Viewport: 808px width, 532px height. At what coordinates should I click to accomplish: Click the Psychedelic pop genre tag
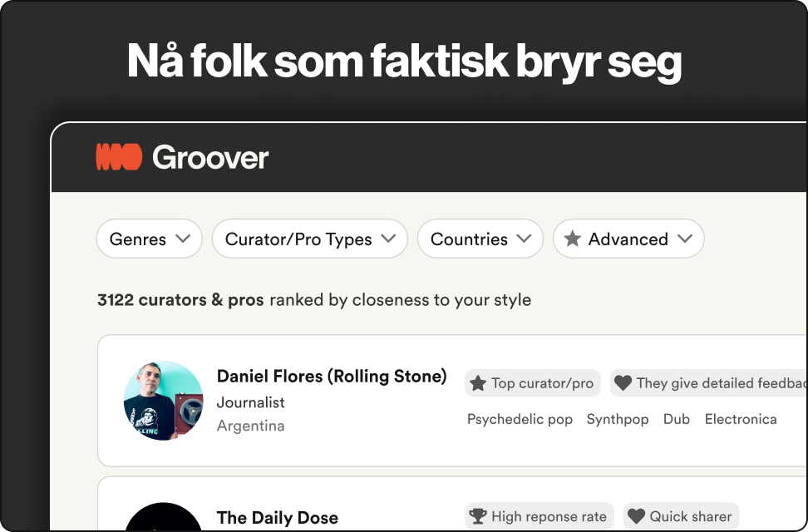pyautogui.click(x=520, y=419)
